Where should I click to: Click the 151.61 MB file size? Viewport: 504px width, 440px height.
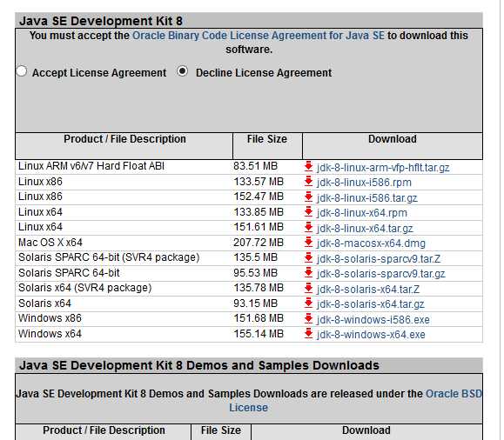[259, 227]
